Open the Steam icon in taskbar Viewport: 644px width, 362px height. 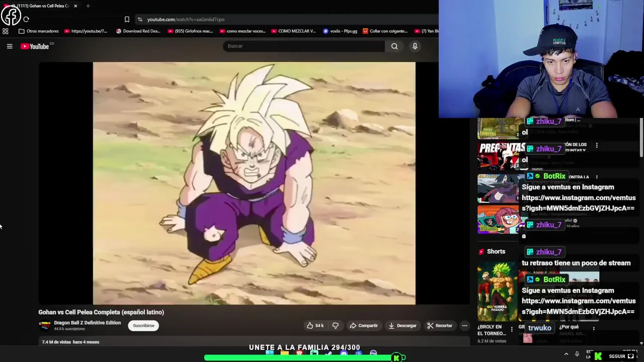click(329, 354)
